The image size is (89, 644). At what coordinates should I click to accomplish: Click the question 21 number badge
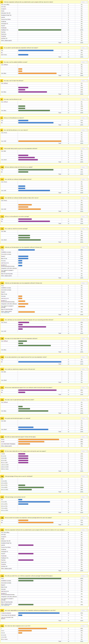pos(2,388)
